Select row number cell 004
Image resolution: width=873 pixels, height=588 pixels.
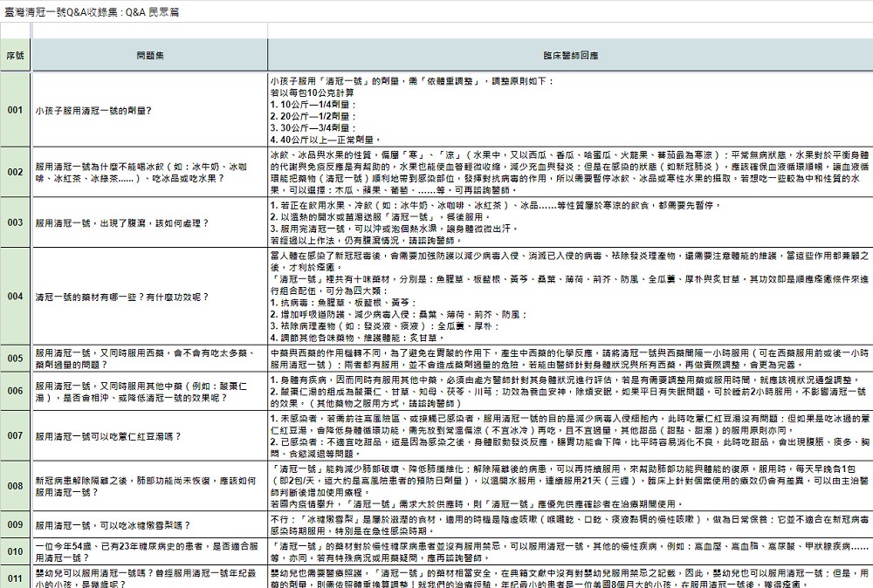click(x=15, y=297)
